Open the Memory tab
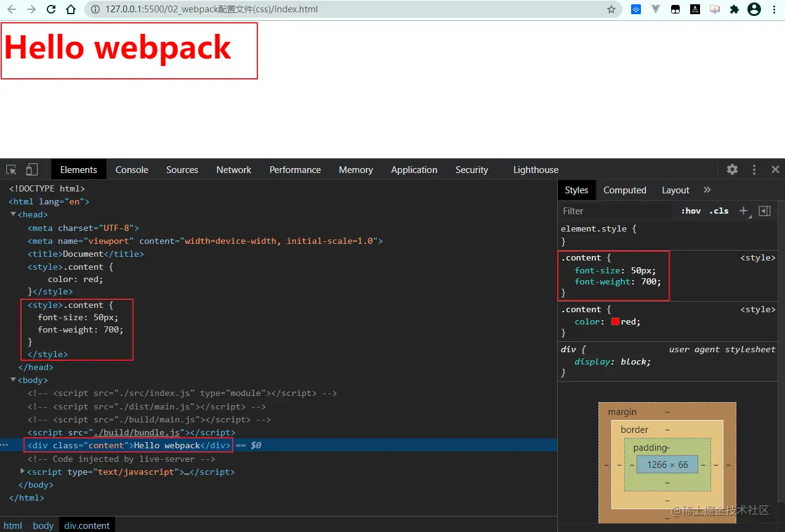This screenshot has height=532, width=785. point(356,169)
